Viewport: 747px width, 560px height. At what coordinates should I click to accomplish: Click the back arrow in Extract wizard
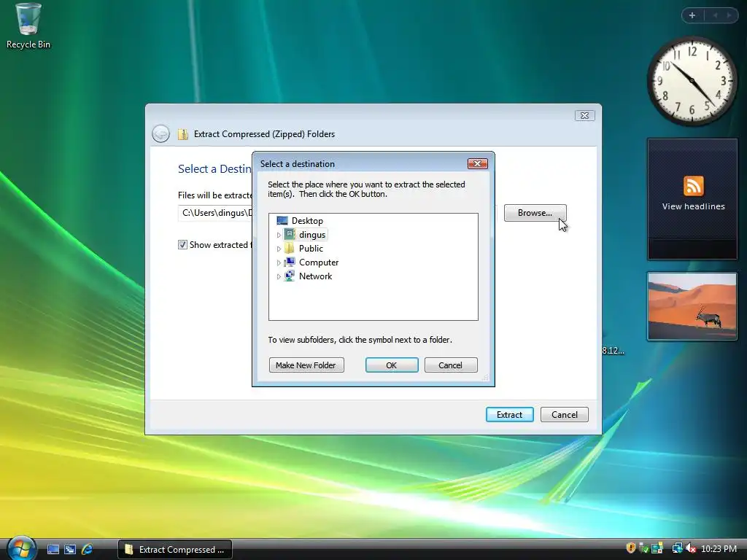coord(160,134)
